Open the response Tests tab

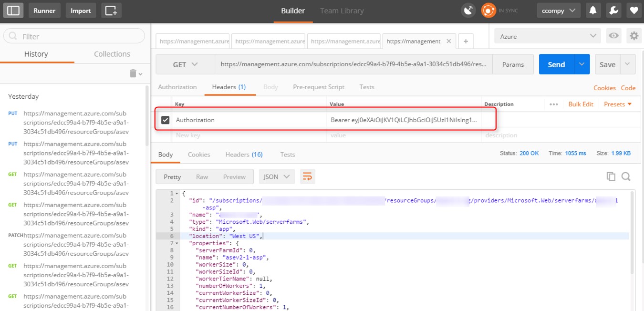click(288, 155)
